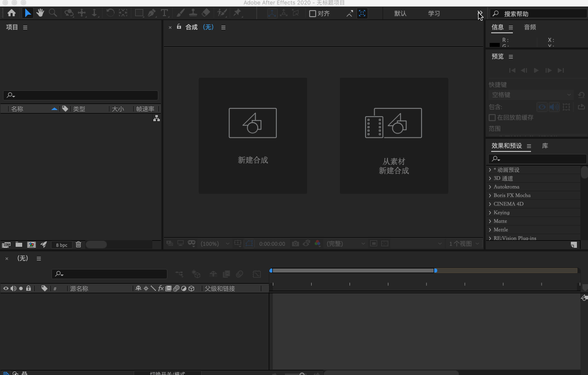Click the 从素材新建合成 button

tap(394, 135)
